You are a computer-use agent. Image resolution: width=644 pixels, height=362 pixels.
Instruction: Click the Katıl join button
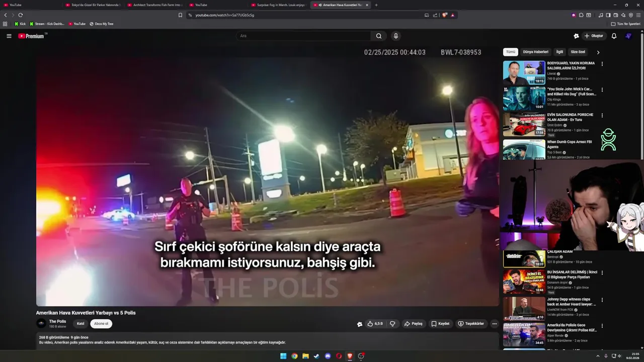tap(80, 324)
